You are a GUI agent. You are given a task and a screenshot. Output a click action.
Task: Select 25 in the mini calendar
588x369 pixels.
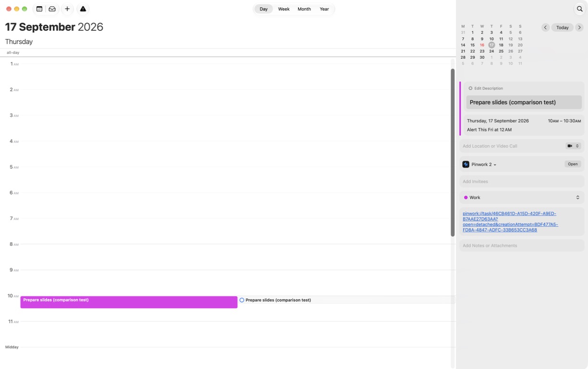[501, 51]
